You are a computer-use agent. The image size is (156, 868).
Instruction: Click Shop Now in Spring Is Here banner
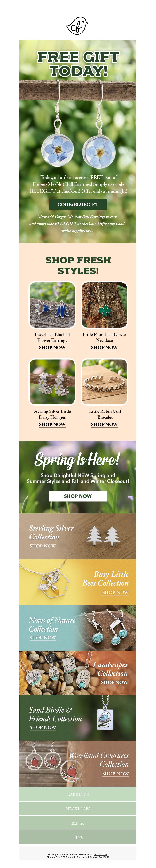(x=78, y=496)
